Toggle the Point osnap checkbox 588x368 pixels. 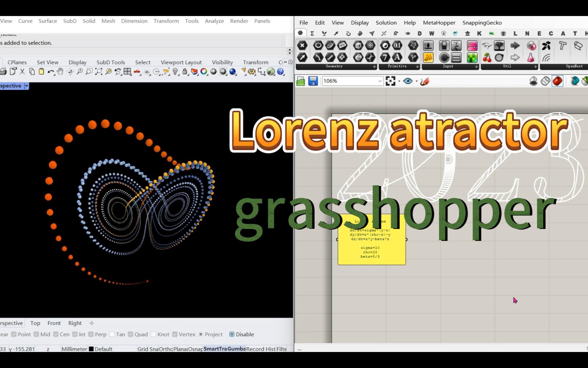(x=14, y=334)
